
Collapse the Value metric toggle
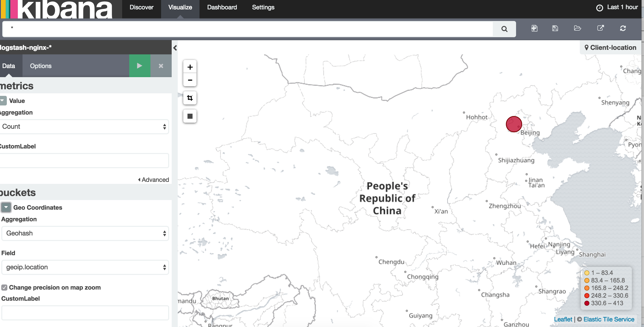click(3, 101)
